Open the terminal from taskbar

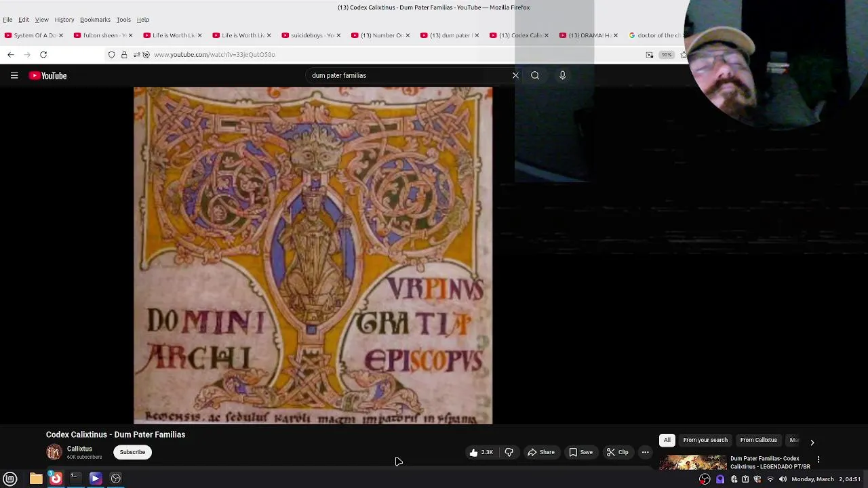(75, 479)
